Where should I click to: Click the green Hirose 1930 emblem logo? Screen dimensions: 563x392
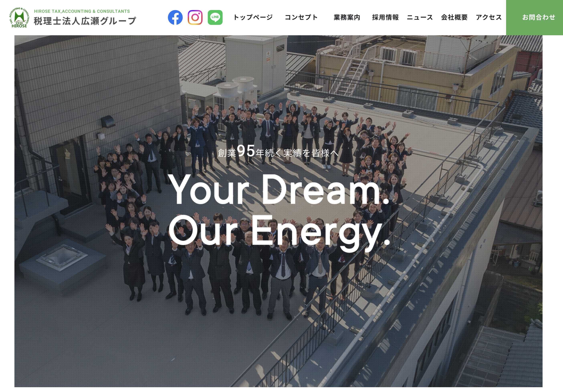19,17
